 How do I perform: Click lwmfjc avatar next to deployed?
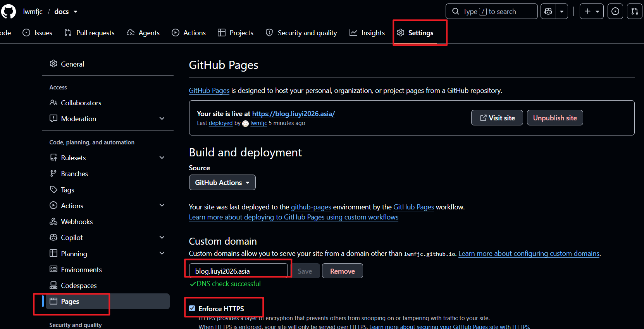(x=245, y=123)
